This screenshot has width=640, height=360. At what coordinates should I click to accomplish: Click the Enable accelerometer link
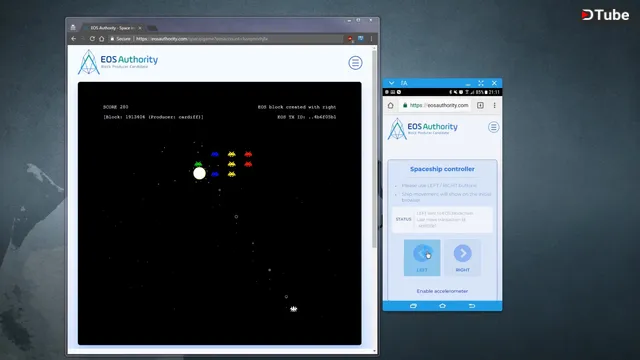tap(442, 291)
